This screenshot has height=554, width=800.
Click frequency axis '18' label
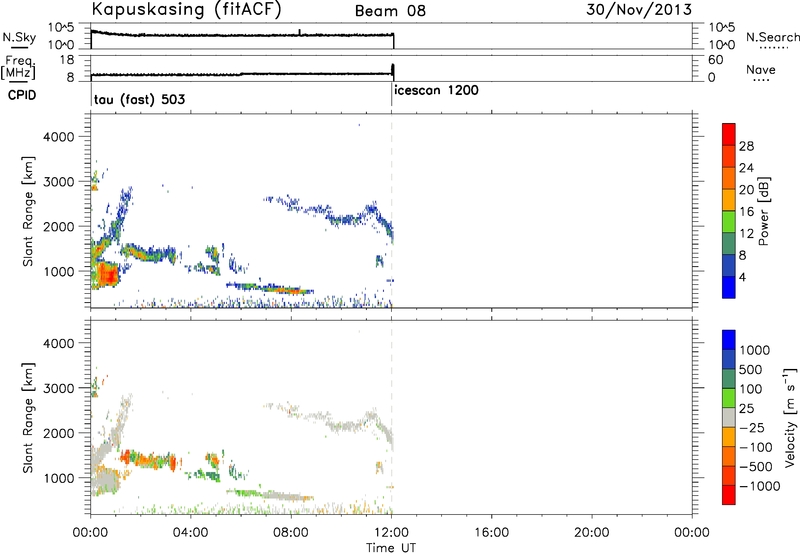click(x=67, y=60)
